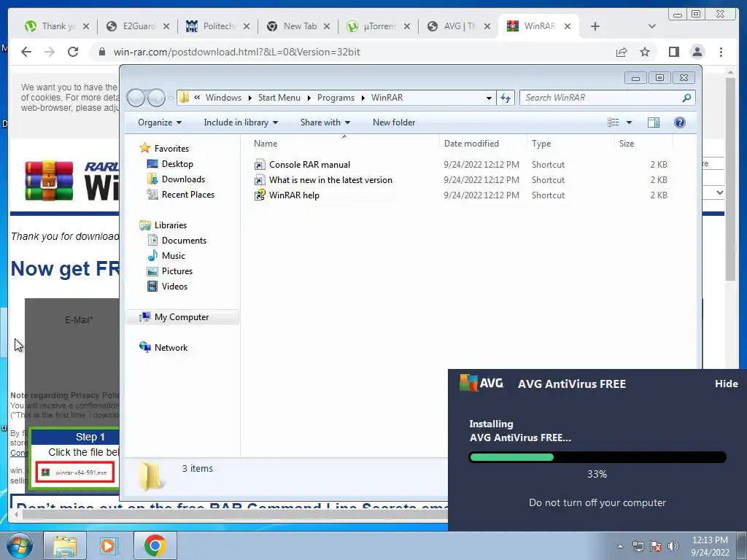The height and width of the screenshot is (560, 747).
Task: Click the Chrome back arrow icon
Action: (x=26, y=52)
